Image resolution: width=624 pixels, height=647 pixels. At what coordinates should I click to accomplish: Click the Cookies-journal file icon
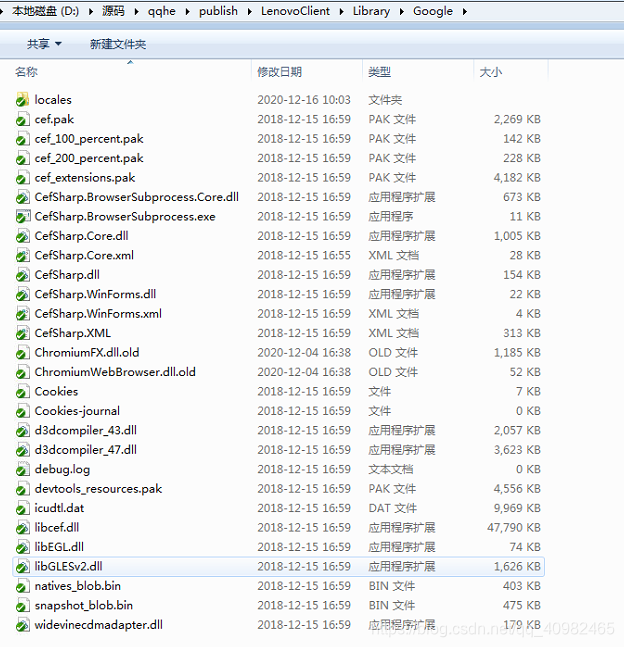pos(23,411)
